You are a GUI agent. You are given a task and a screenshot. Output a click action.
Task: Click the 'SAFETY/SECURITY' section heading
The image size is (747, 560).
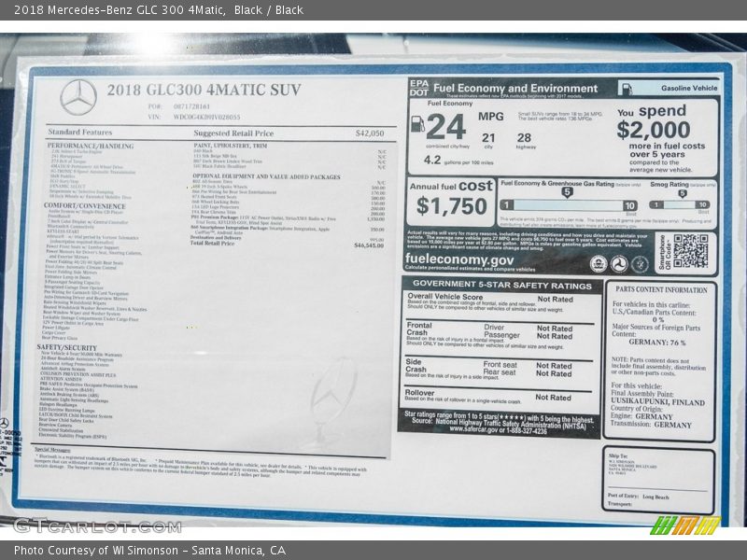pos(66,347)
